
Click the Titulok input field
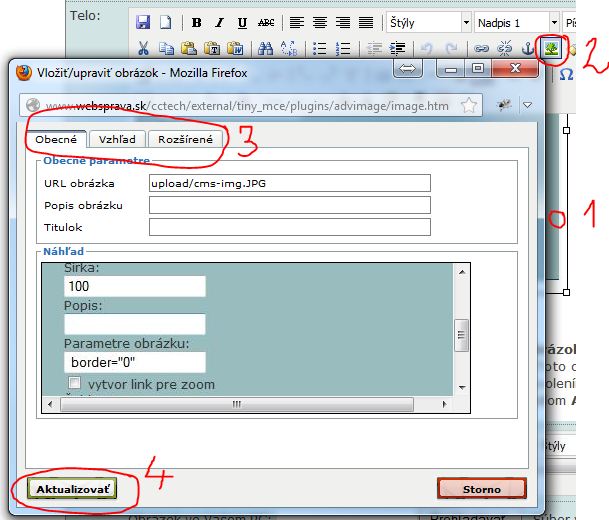point(290,227)
